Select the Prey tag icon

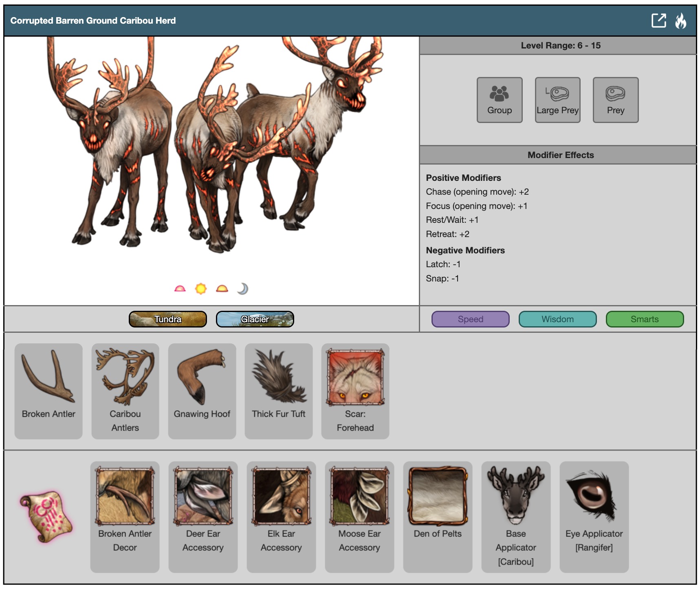coord(615,100)
